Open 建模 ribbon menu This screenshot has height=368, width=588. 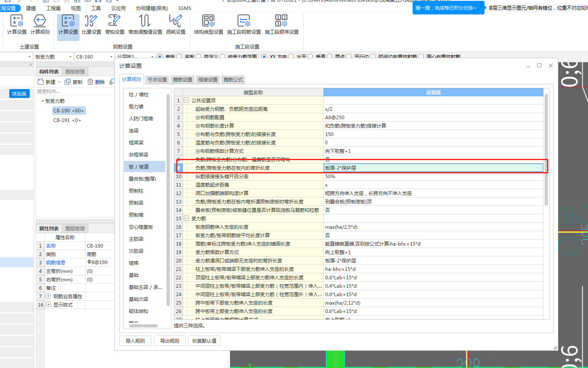point(31,8)
